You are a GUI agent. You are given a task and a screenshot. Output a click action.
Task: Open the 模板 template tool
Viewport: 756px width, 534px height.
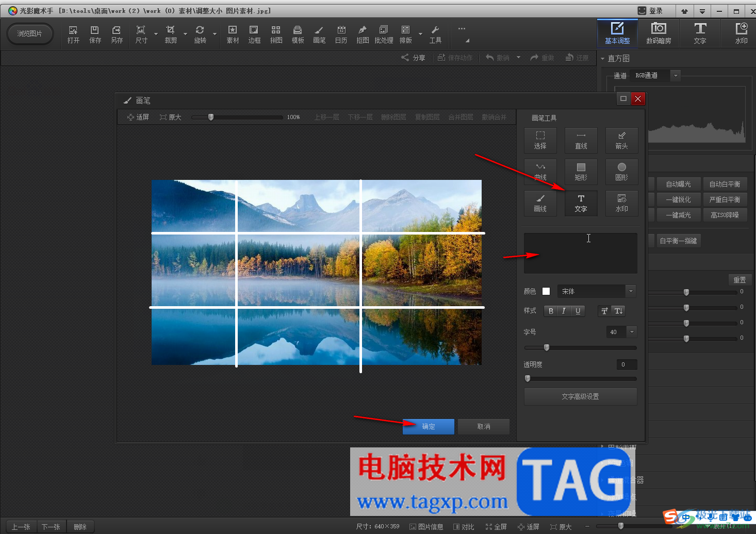click(x=298, y=35)
